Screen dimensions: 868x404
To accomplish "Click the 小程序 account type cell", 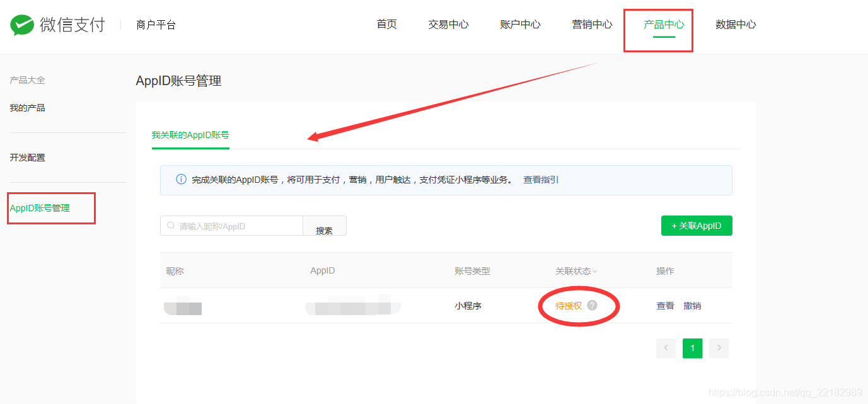I will tap(468, 306).
